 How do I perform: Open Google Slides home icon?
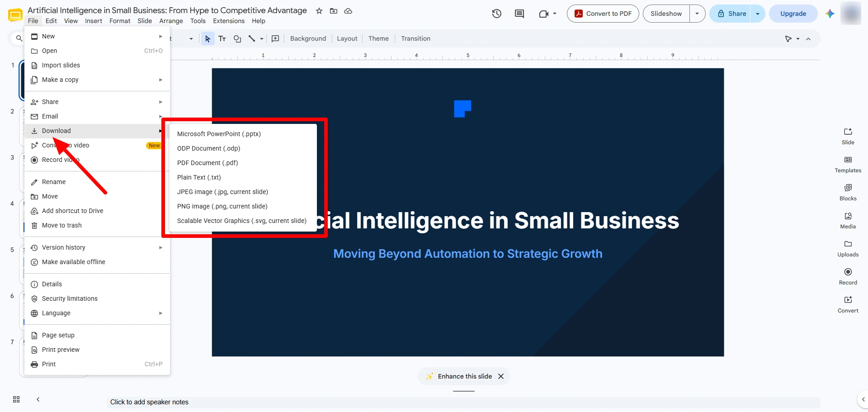(x=15, y=15)
